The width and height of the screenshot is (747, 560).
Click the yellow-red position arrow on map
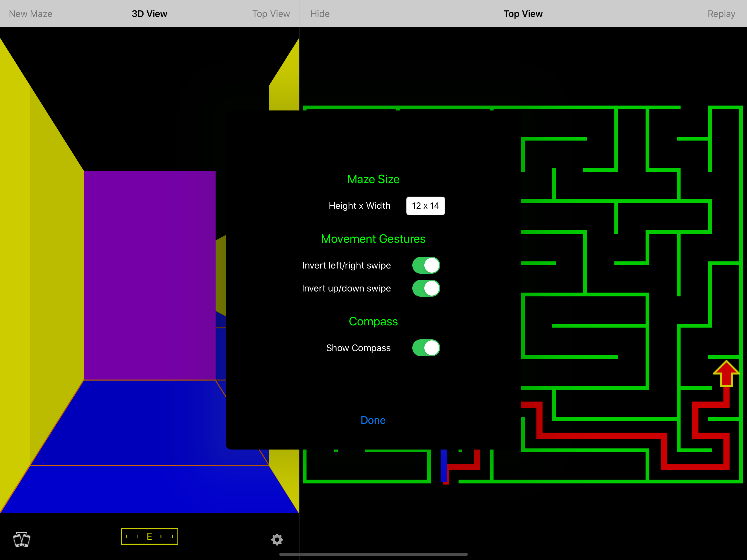pyautogui.click(x=726, y=373)
